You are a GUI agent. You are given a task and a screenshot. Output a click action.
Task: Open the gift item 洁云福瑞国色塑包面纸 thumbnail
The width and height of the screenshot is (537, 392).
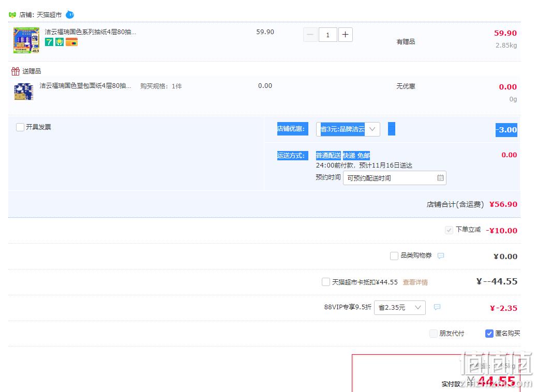tap(24, 92)
